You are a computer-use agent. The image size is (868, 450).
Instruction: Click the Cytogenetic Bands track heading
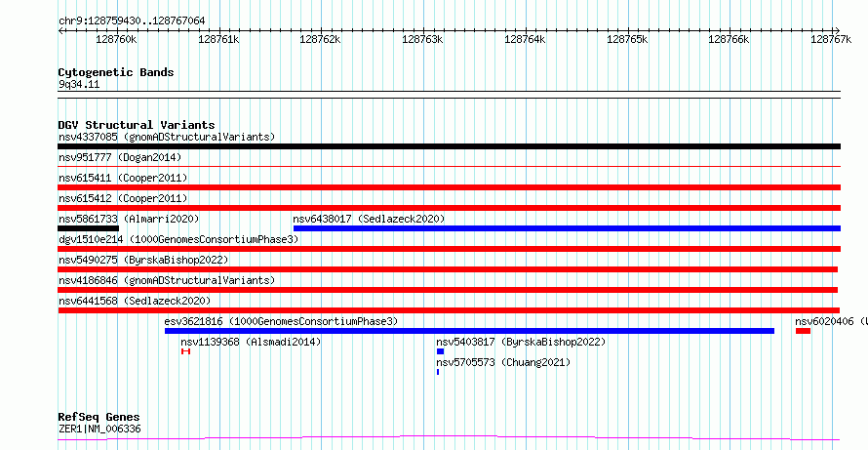tap(116, 72)
